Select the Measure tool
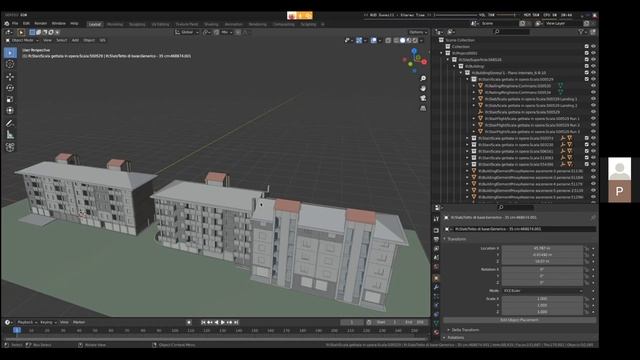Viewport: 640px width, 360px height. pos(10,134)
